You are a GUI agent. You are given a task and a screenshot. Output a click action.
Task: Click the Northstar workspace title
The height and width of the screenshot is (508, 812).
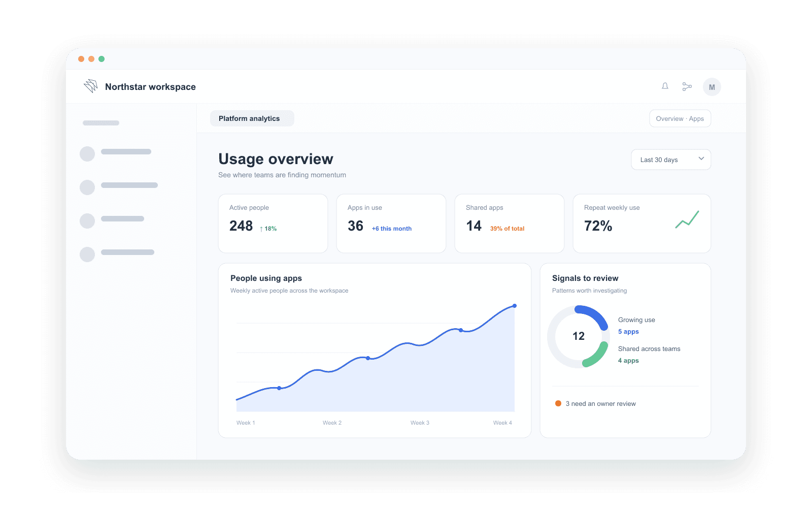pyautogui.click(x=150, y=87)
